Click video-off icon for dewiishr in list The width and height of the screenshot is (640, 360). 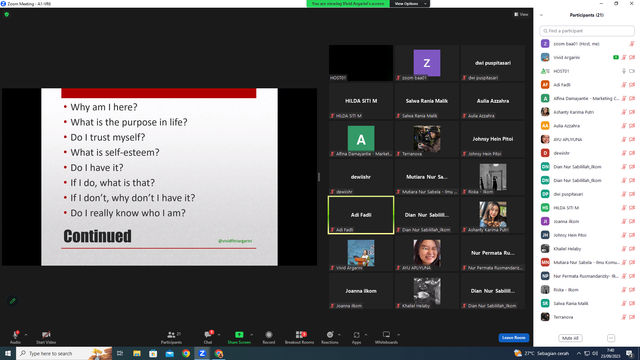(632, 153)
